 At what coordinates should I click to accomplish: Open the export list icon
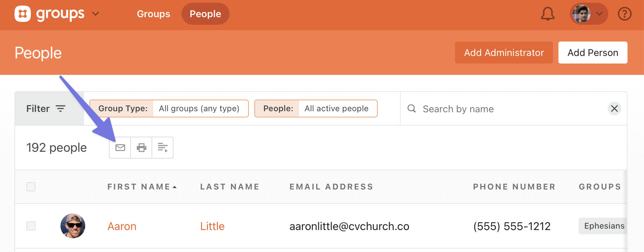tap(162, 147)
